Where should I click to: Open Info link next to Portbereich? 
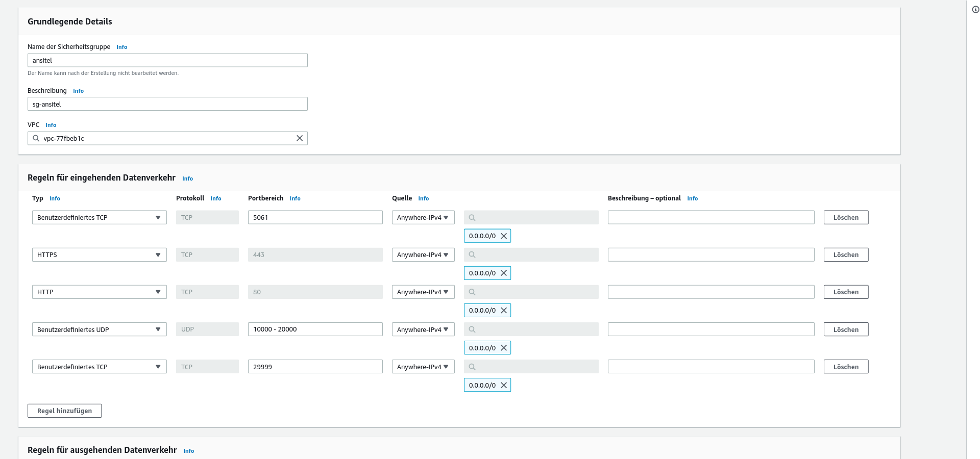tap(295, 199)
